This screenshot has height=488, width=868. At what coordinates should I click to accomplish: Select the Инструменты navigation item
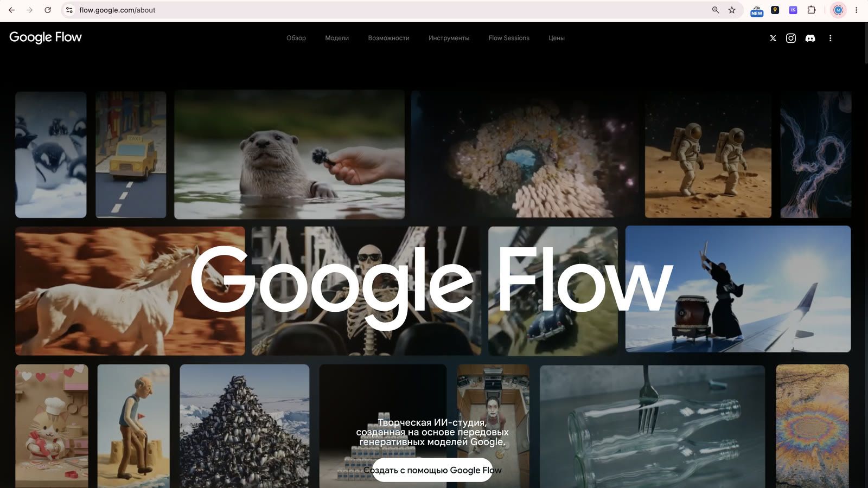[449, 38]
